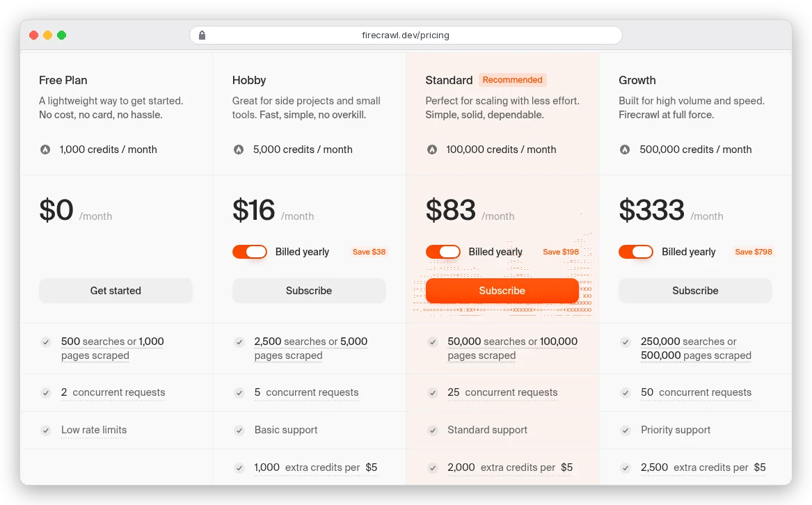The height and width of the screenshot is (505, 812).
Task: Click '50,000 searches or 100,000 pages scraped' text
Action: [x=513, y=348]
